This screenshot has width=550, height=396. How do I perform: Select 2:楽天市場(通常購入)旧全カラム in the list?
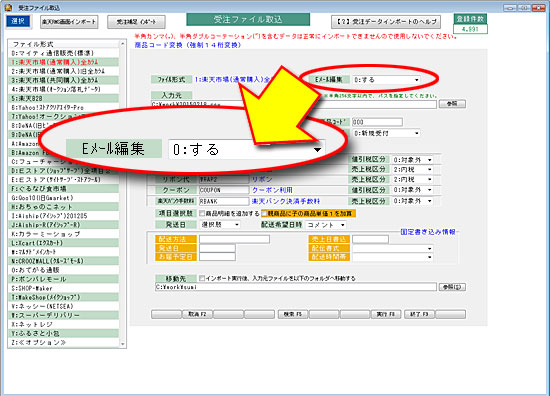click(x=63, y=71)
